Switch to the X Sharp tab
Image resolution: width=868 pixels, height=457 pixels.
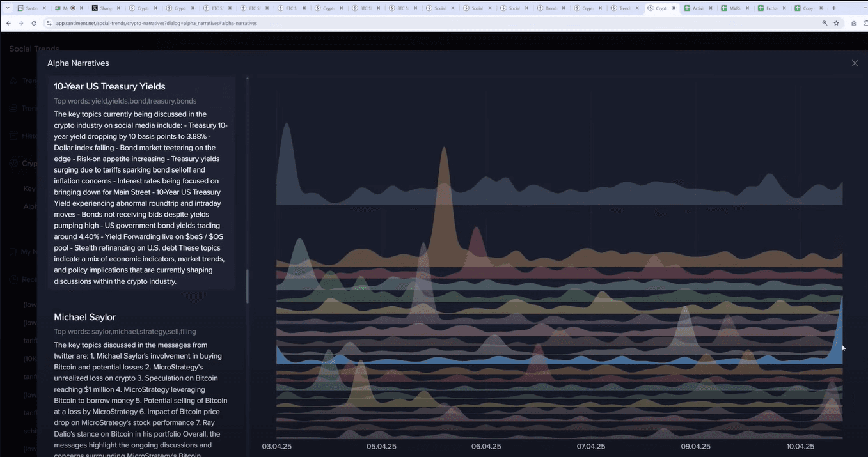coord(104,8)
